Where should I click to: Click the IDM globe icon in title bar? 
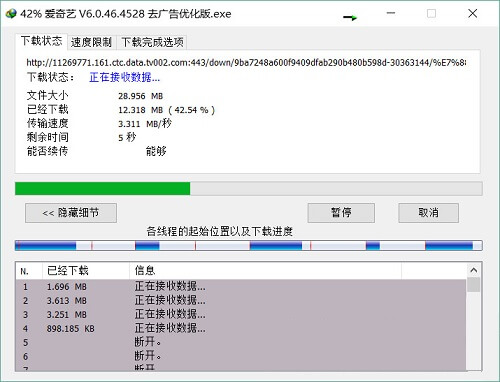tap(11, 14)
